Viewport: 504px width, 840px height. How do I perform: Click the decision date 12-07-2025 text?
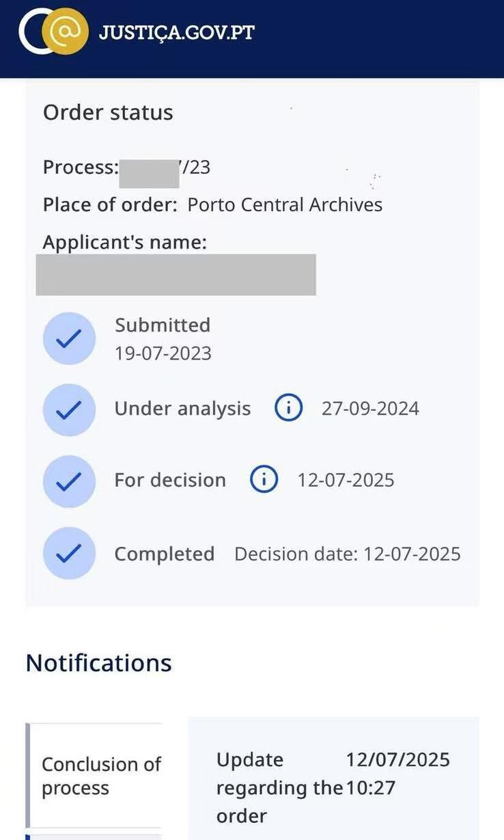(x=412, y=554)
